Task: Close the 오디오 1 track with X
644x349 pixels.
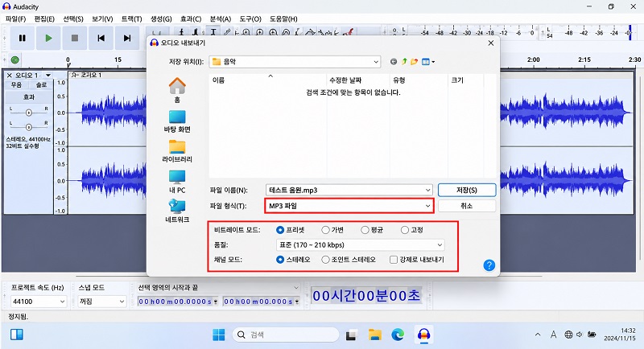Action: (10, 76)
